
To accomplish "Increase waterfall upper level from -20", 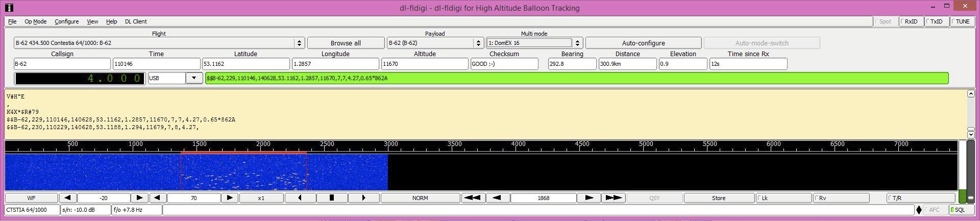I will (139, 198).
